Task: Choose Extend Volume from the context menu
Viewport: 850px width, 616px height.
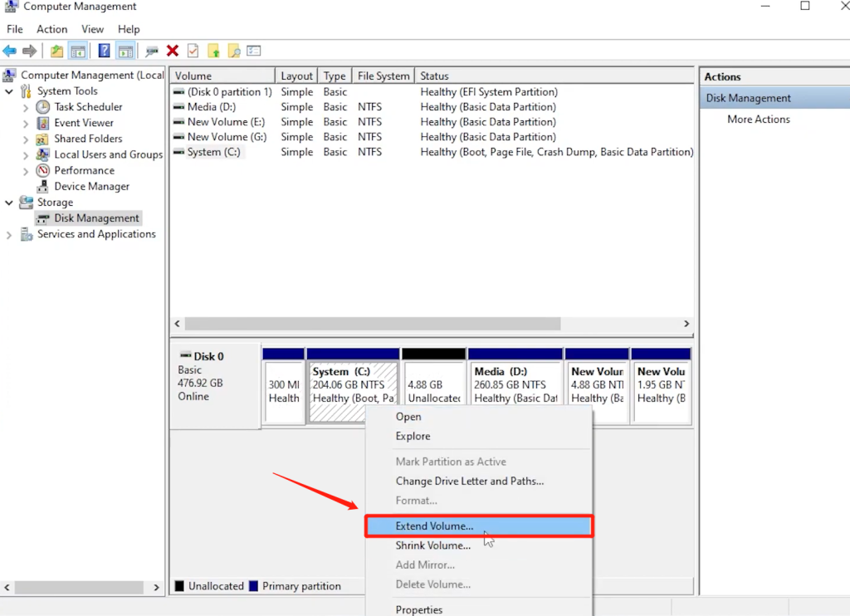Action: click(435, 526)
